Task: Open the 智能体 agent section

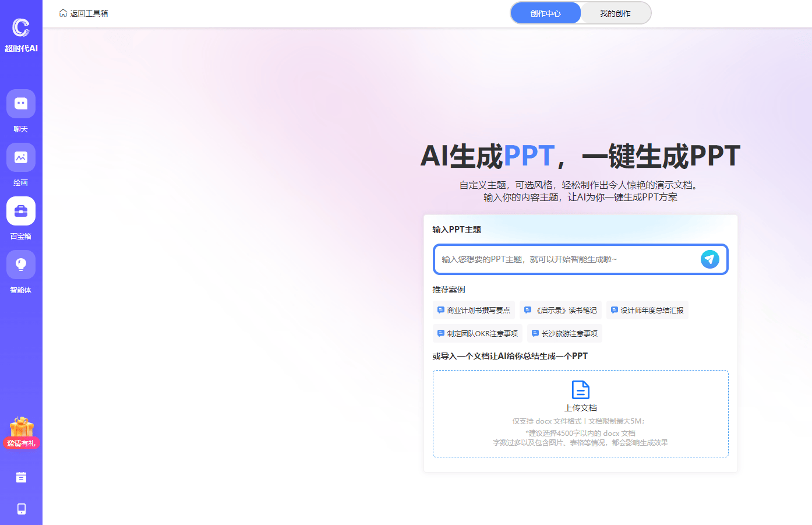Action: pyautogui.click(x=20, y=264)
